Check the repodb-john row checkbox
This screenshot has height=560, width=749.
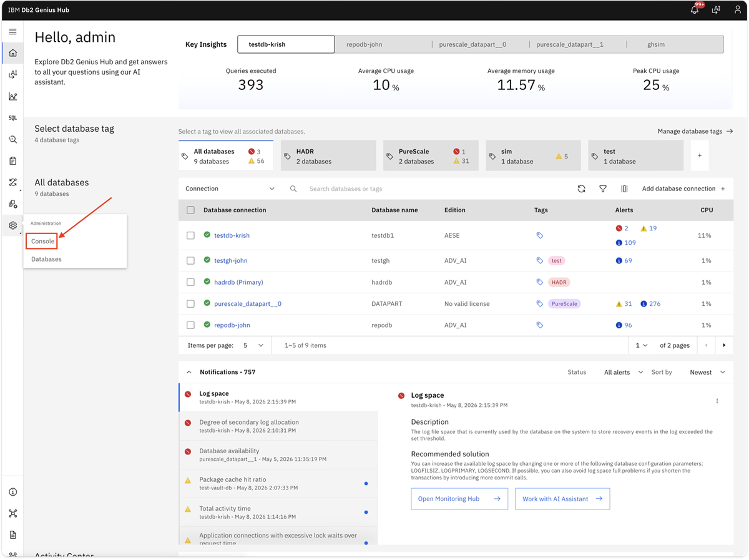coord(190,325)
